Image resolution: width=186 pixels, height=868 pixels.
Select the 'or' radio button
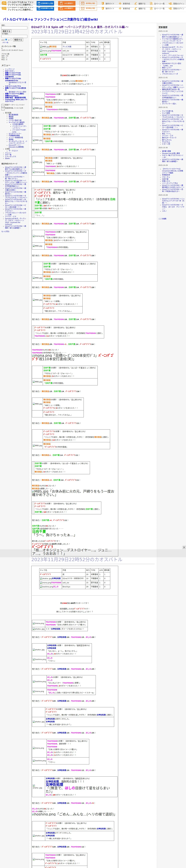[11, 40]
